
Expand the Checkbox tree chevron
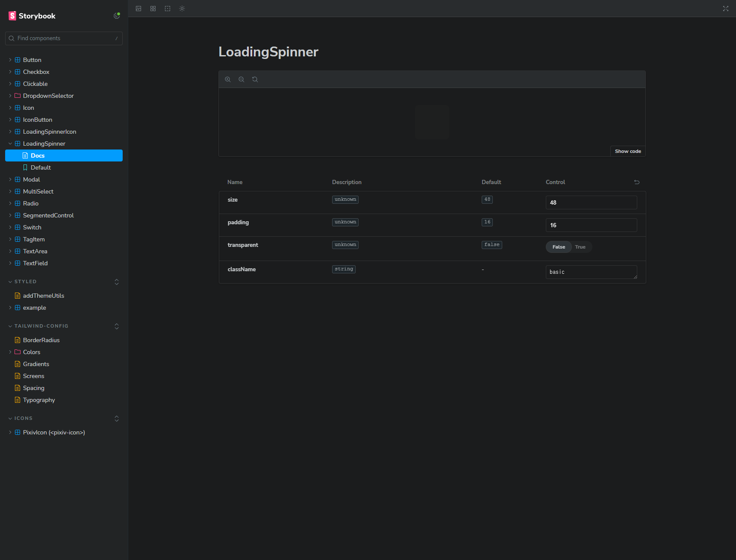point(10,72)
